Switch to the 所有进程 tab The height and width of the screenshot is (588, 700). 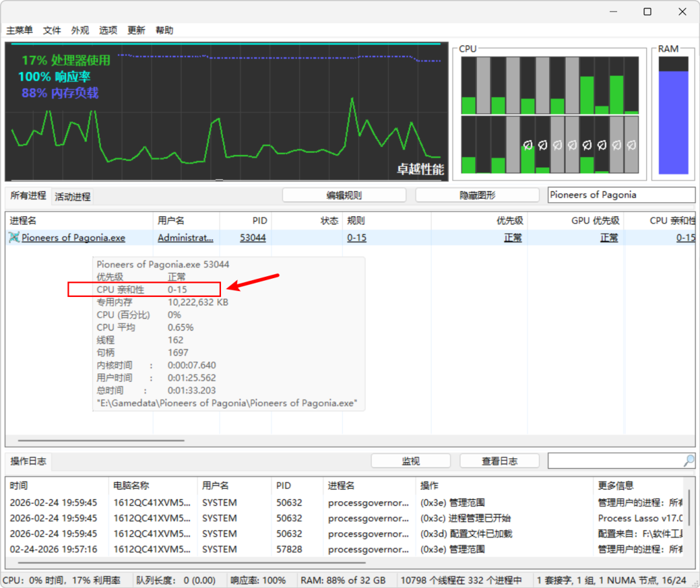[28, 196]
